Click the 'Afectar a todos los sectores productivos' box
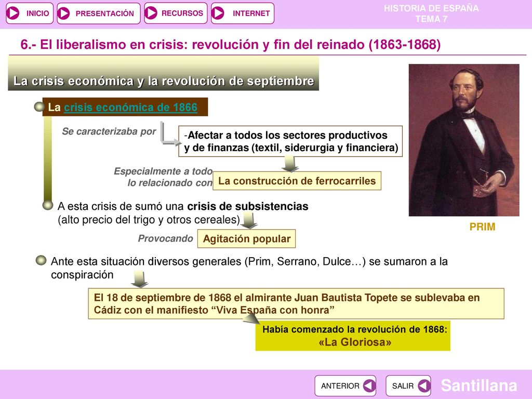Screen dimensions: 532x399 click(x=290, y=141)
